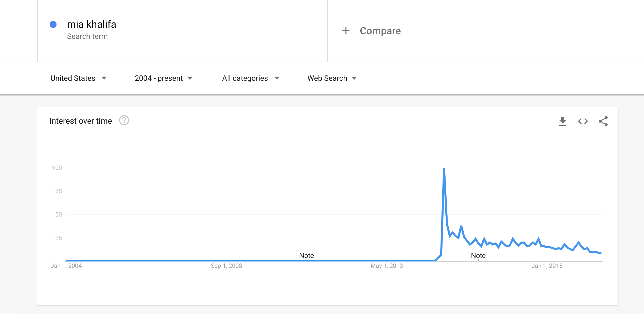Open the embed code icon
Screen dimensions: 644x314
(583, 121)
